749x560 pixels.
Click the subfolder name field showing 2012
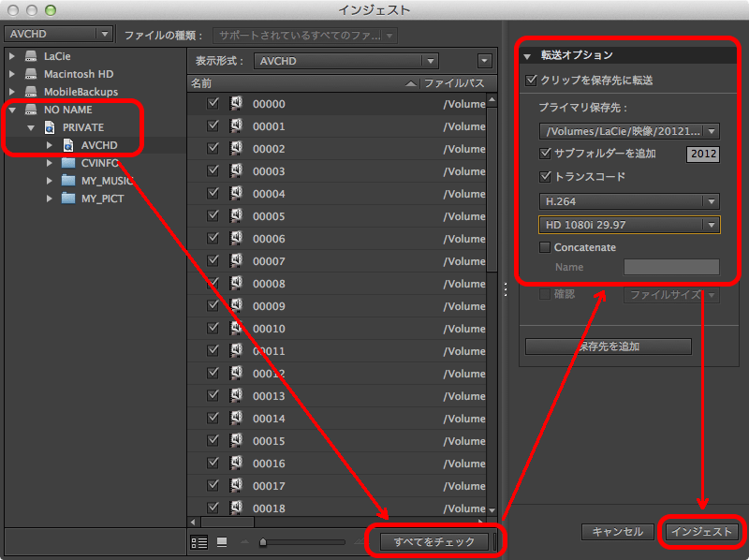tap(702, 155)
